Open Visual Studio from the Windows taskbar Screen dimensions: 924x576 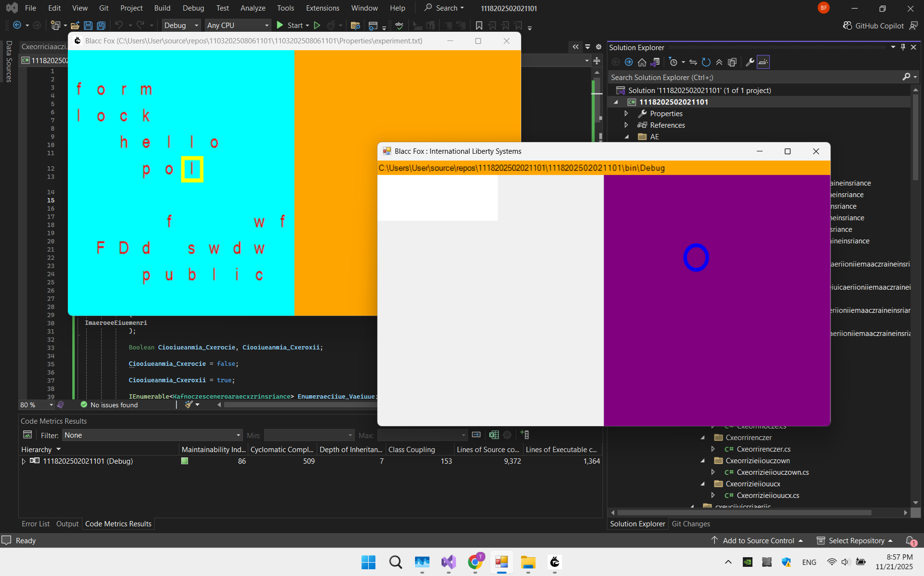[448, 562]
